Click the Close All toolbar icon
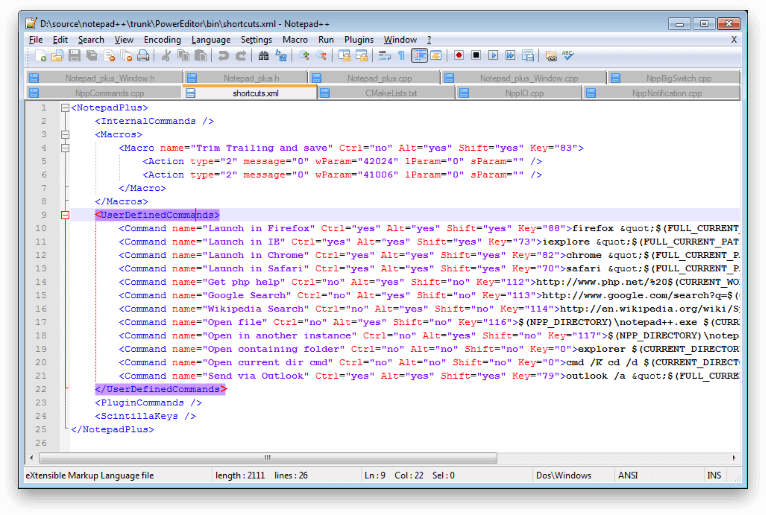Viewport: 766px width, 515px height. (x=126, y=56)
